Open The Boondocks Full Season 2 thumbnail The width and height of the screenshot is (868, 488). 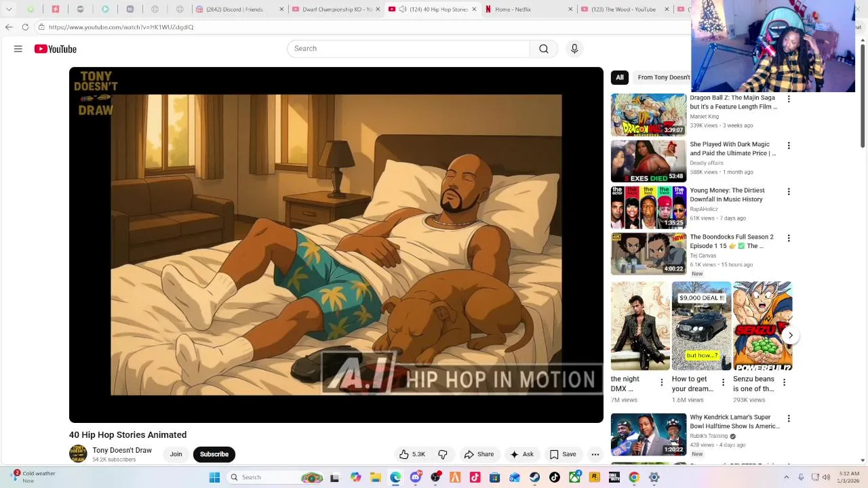[648, 253]
